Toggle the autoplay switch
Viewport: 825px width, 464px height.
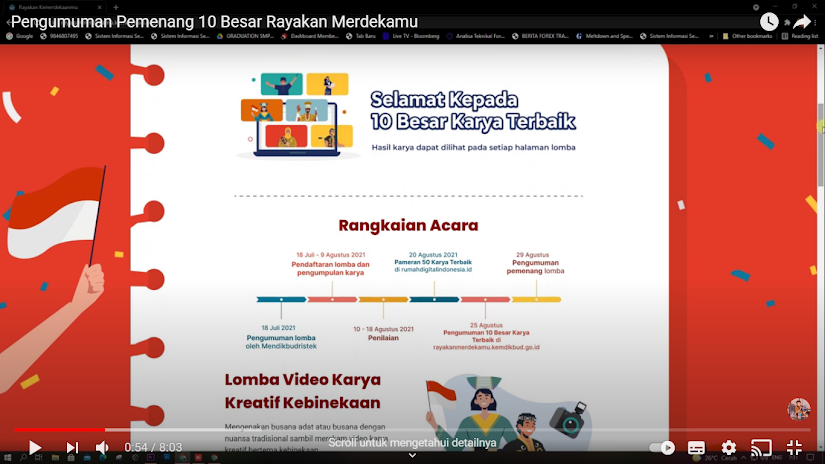(662, 448)
